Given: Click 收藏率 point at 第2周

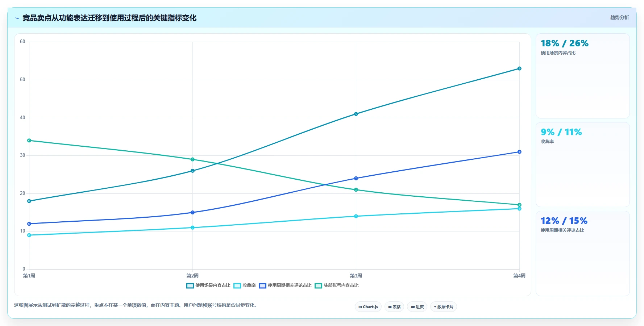Looking at the screenshot, I should tap(192, 227).
